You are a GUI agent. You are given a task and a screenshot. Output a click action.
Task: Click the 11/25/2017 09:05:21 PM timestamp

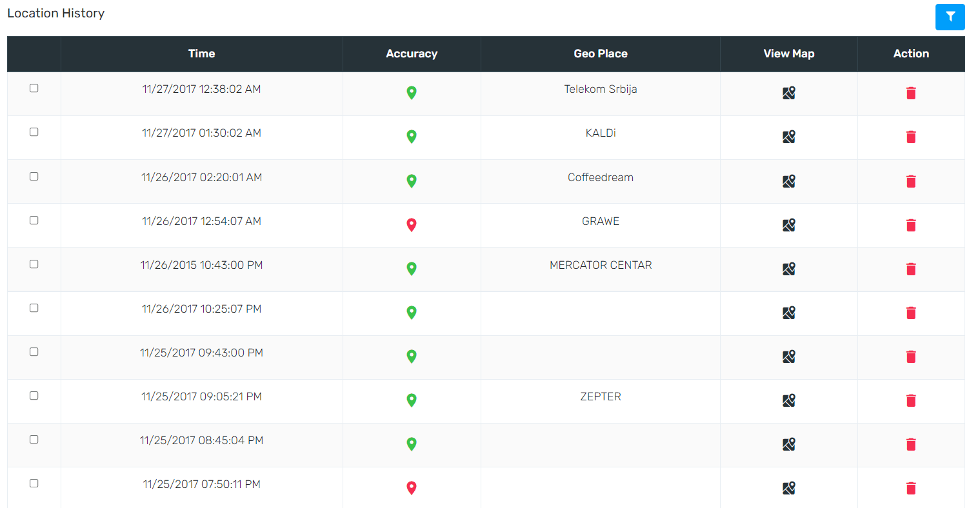point(202,397)
